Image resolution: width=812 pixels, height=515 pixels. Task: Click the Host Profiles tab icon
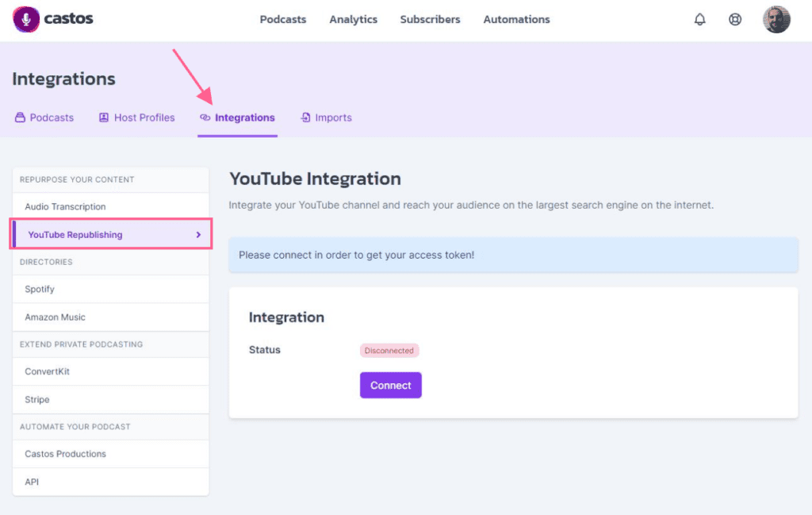click(104, 117)
